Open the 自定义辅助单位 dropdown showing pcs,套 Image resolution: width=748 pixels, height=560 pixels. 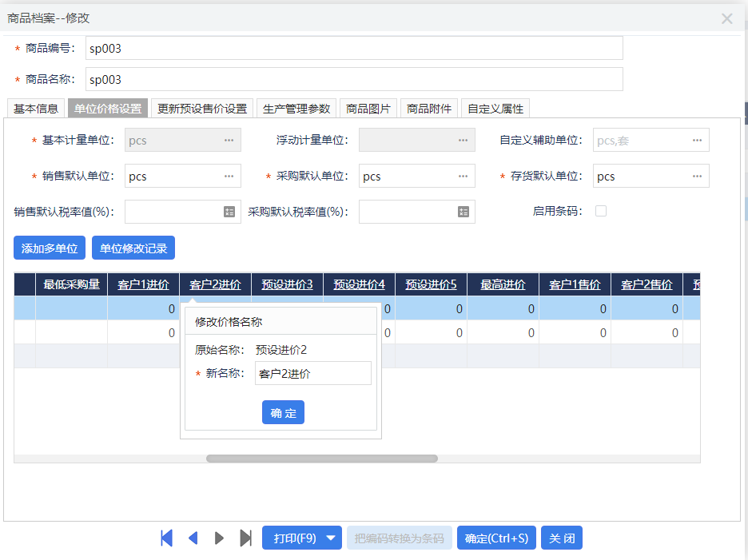698,139
